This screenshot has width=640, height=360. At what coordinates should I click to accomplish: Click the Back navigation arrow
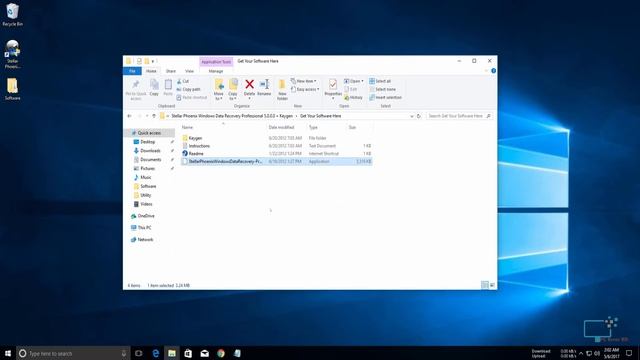129,116
